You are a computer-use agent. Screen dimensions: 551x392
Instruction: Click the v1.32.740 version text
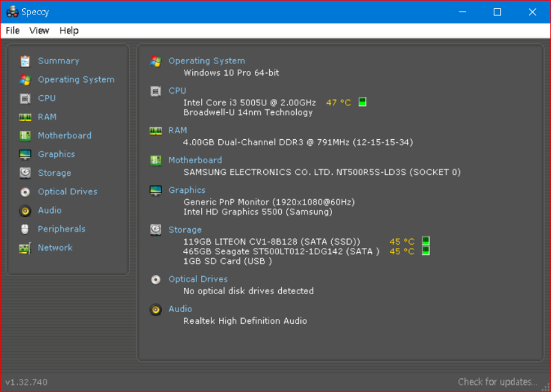click(26, 382)
